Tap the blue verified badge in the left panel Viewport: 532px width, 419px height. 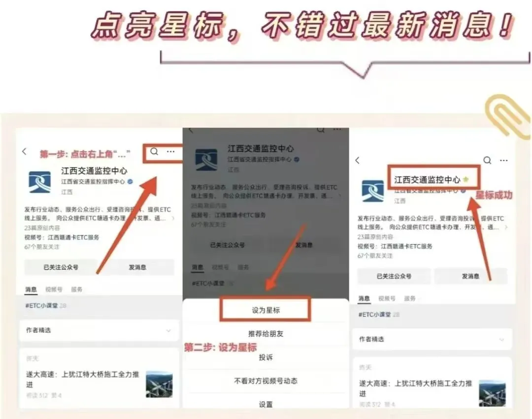click(130, 182)
